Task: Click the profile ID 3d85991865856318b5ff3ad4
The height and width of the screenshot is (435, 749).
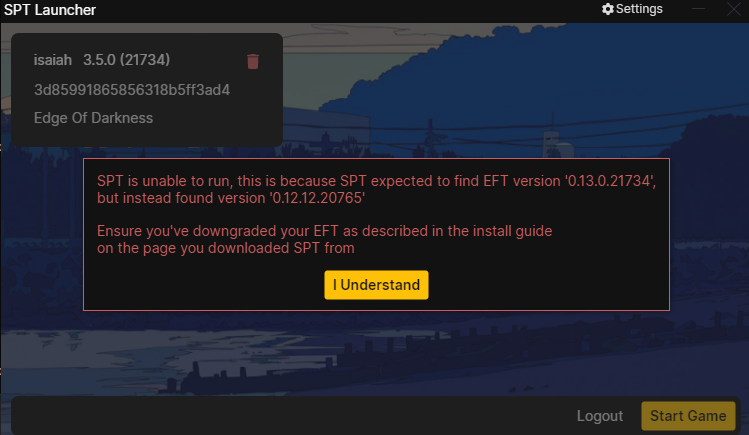Action: 132,90
